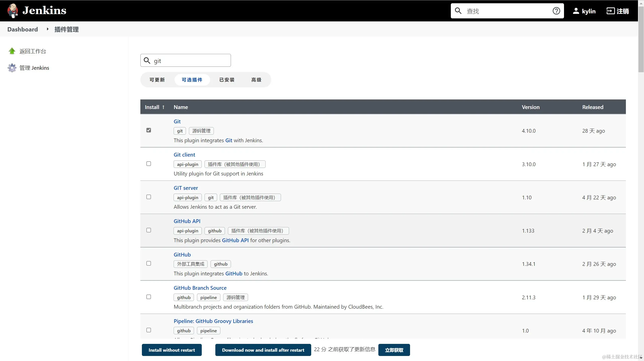Click the kylin user profile icon
The width and height of the screenshot is (644, 361).
(x=576, y=11)
